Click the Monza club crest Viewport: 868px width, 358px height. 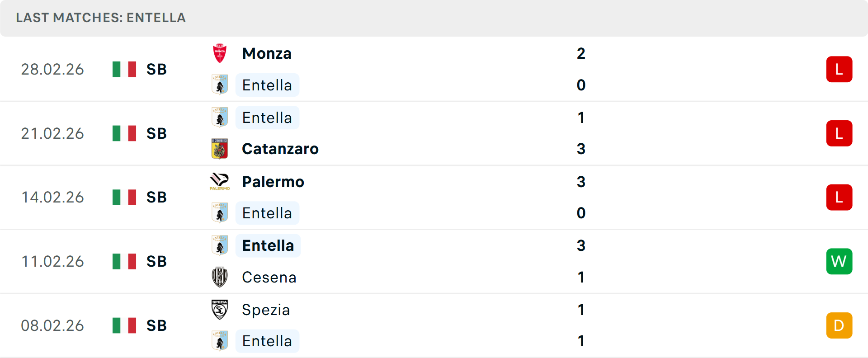(x=220, y=53)
